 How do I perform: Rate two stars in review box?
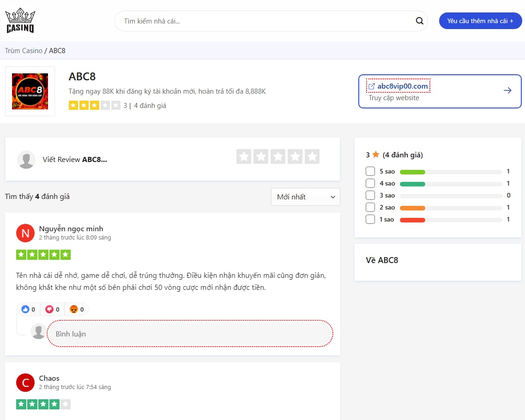coord(261,156)
